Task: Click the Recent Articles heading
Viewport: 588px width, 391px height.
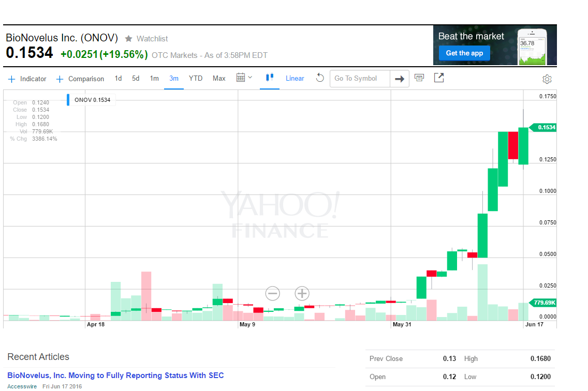Action: point(38,357)
